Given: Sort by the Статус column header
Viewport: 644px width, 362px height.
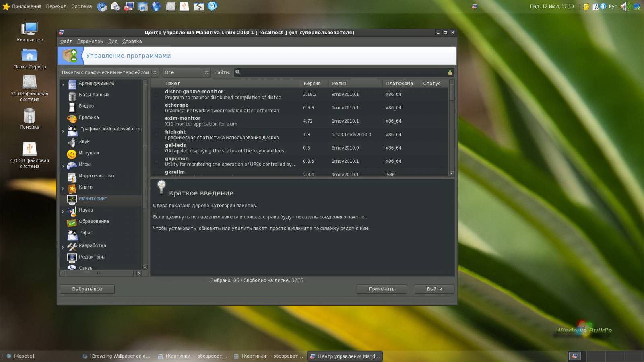Looking at the screenshot, I should (434, 84).
